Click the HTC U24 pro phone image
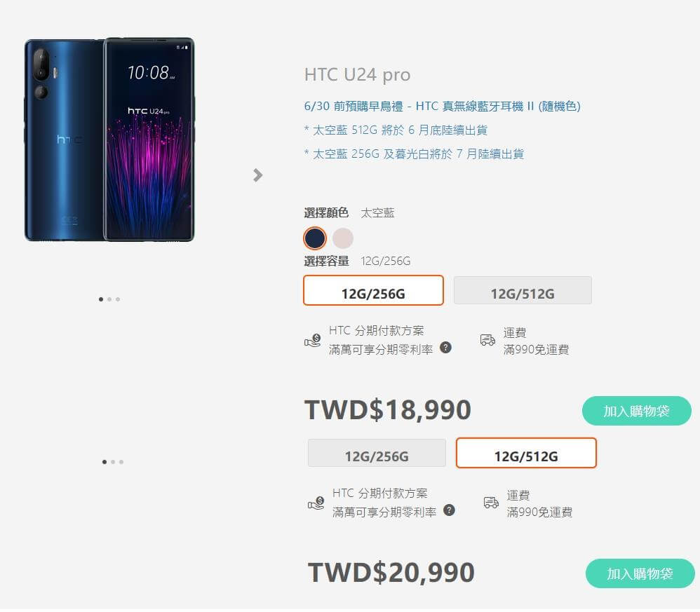 point(109,140)
